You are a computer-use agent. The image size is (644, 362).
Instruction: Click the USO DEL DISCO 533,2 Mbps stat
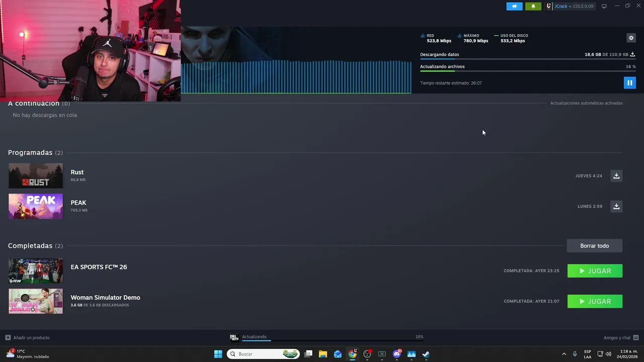pos(511,38)
